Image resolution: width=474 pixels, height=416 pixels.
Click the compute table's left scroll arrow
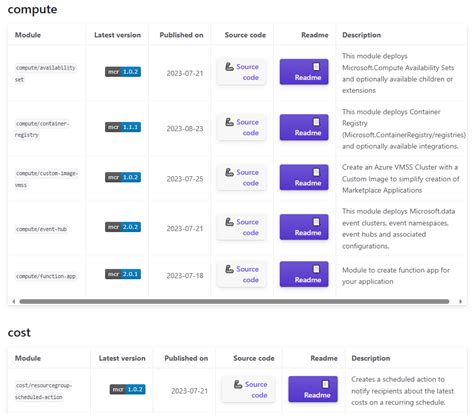(x=14, y=301)
